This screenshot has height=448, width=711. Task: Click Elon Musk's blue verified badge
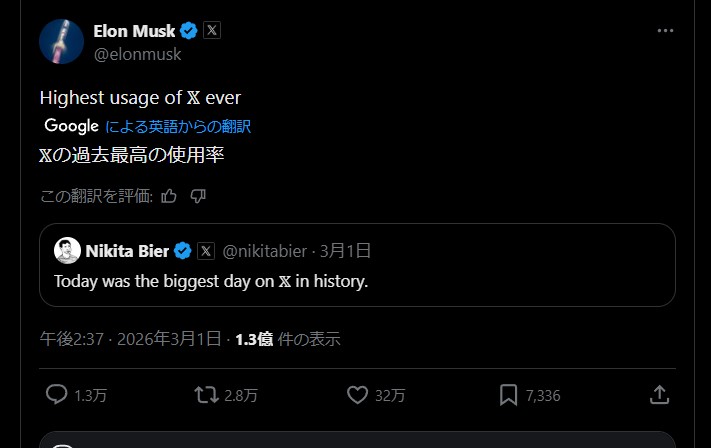(189, 31)
